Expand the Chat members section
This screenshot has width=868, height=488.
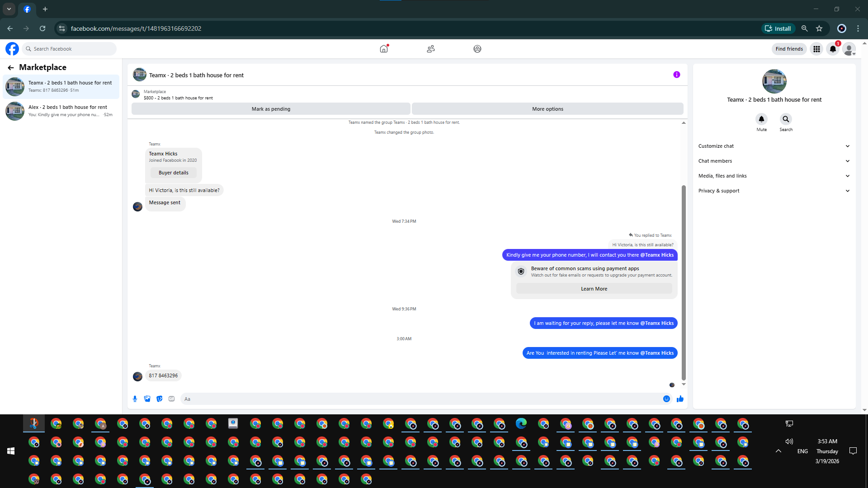click(774, 161)
